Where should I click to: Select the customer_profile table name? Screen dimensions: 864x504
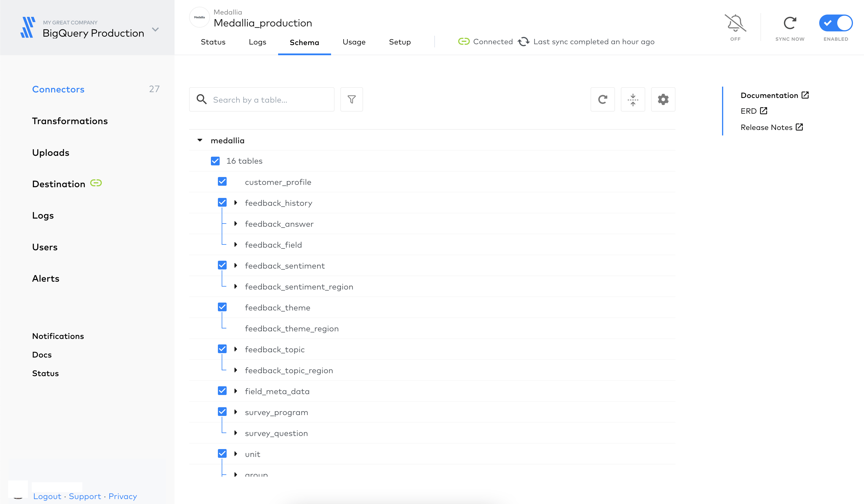[278, 182]
